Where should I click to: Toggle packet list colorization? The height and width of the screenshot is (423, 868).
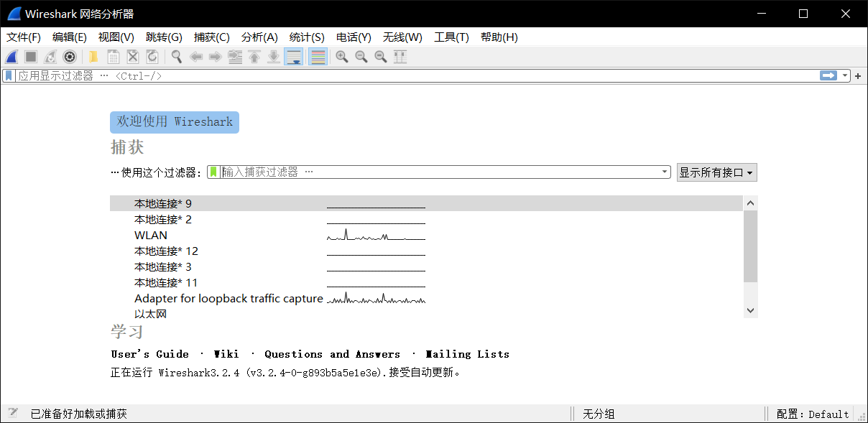coord(318,57)
